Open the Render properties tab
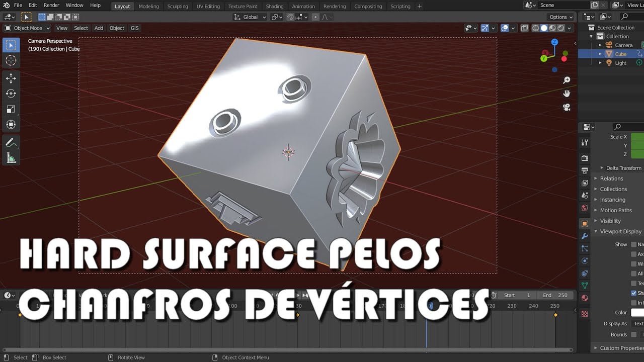 [585, 158]
